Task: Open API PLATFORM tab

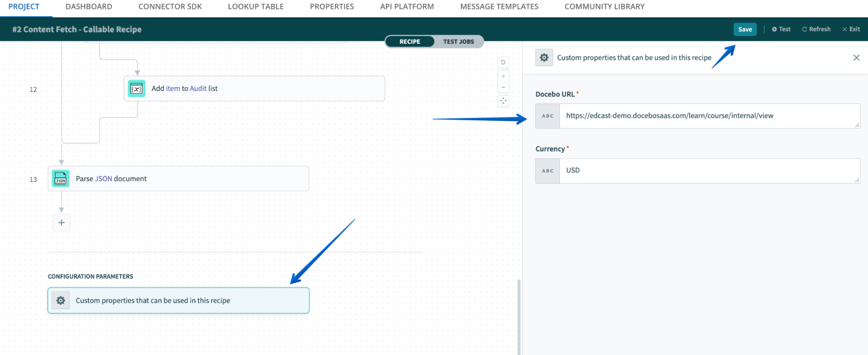Action: coord(407,7)
